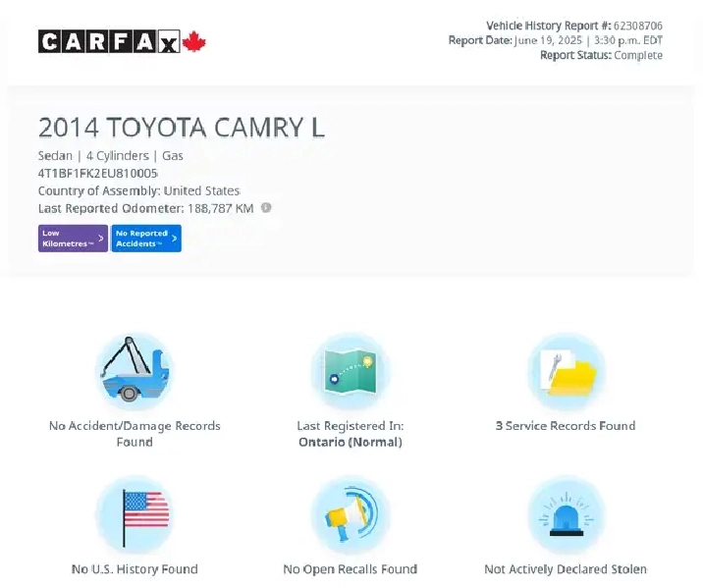Select No Accident/Damage Records Found text
703x588 pixels.
[x=135, y=434]
